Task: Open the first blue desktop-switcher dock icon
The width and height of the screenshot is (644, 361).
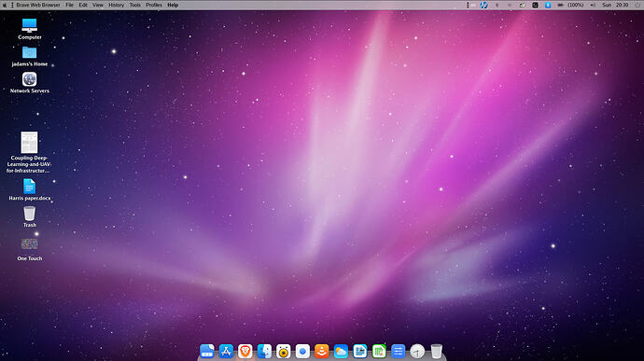Action: coord(207,351)
